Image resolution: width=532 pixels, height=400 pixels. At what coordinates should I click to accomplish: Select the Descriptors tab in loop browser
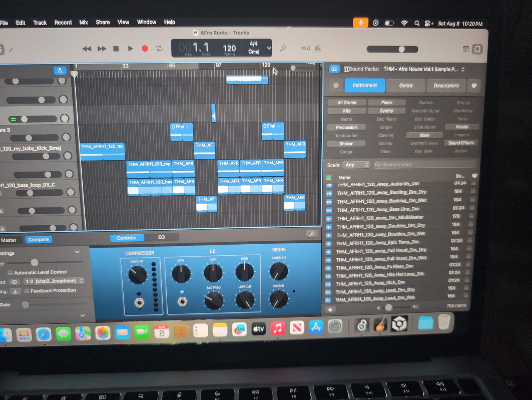coord(446,86)
